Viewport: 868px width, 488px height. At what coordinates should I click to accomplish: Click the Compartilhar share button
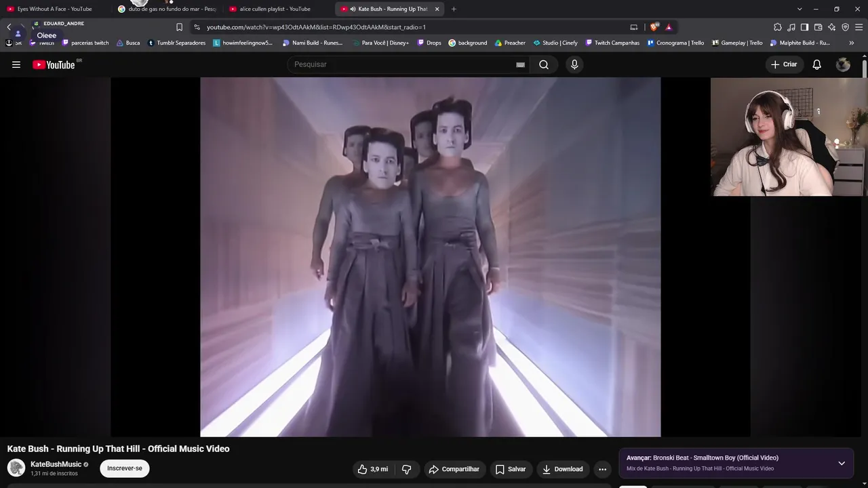click(x=454, y=469)
